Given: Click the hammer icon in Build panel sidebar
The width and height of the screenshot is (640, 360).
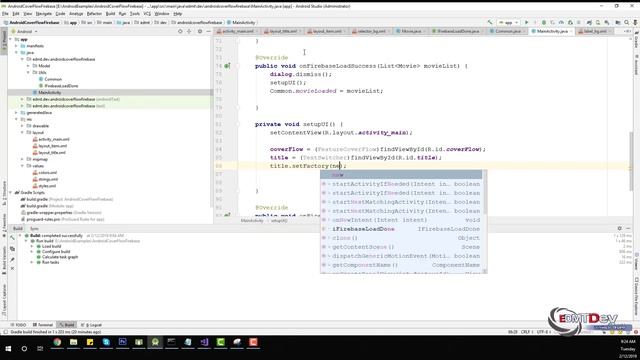Looking at the screenshot, I should tap(12, 238).
